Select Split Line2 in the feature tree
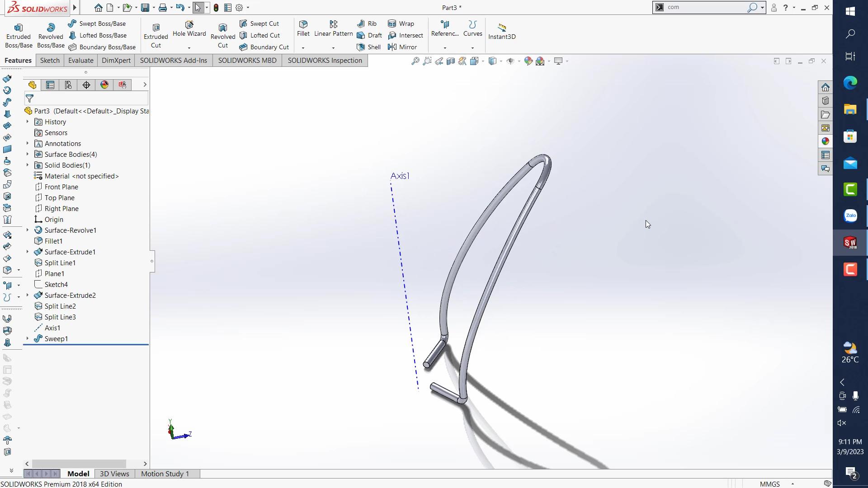868x488 pixels. tap(60, 306)
